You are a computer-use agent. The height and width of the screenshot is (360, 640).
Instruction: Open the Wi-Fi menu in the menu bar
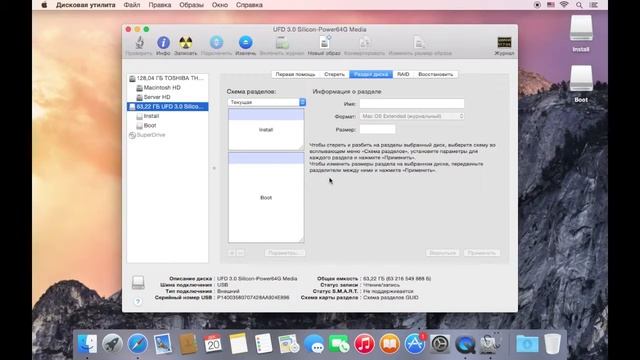pyautogui.click(x=564, y=5)
